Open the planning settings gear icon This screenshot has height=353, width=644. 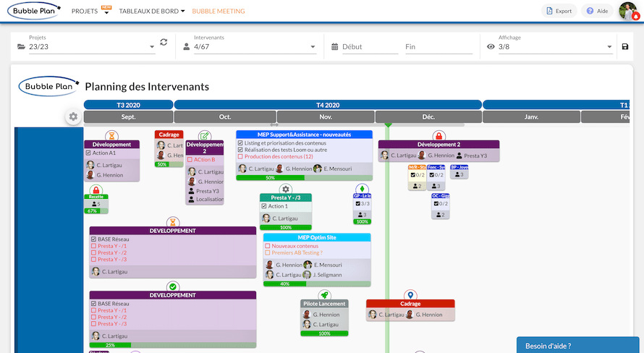click(x=73, y=117)
